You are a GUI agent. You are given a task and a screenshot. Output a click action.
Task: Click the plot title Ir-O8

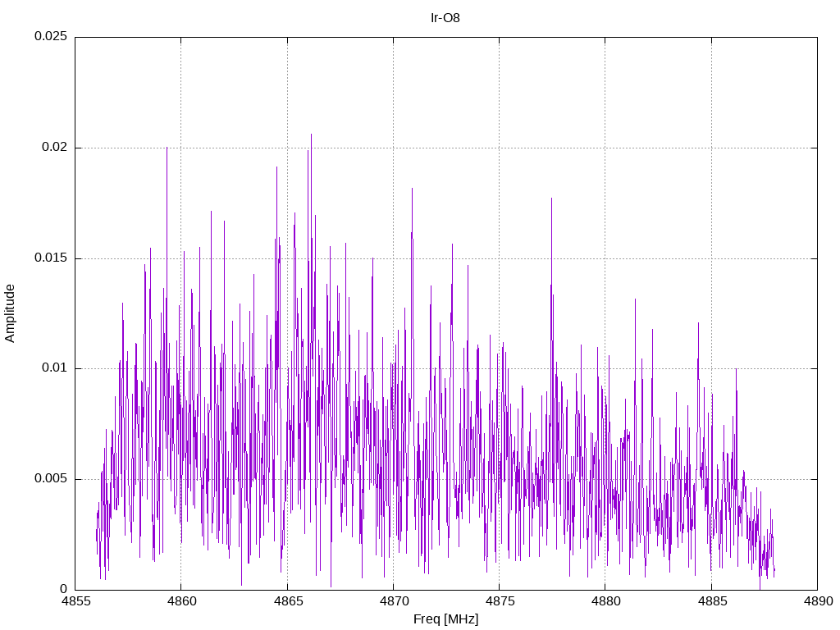[x=445, y=18]
